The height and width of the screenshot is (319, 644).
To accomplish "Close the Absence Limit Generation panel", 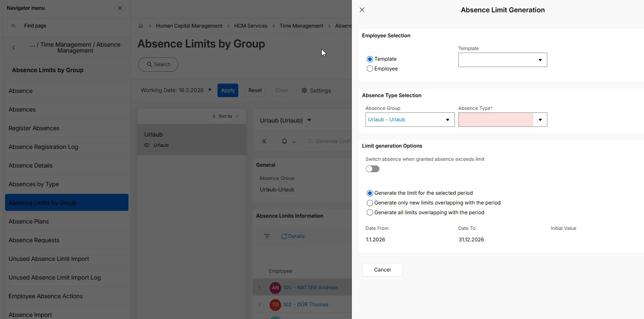I will click(362, 10).
